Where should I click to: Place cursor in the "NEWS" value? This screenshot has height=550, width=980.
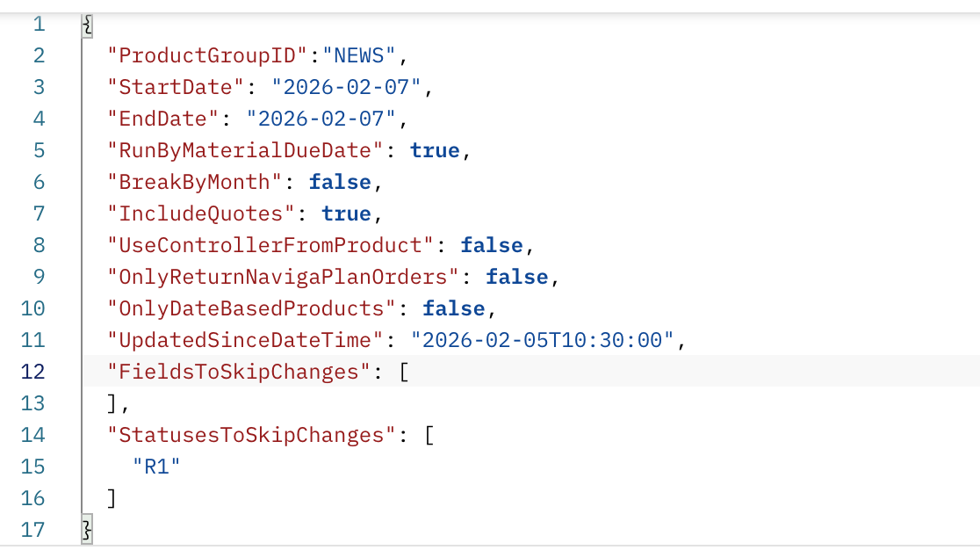(x=360, y=56)
